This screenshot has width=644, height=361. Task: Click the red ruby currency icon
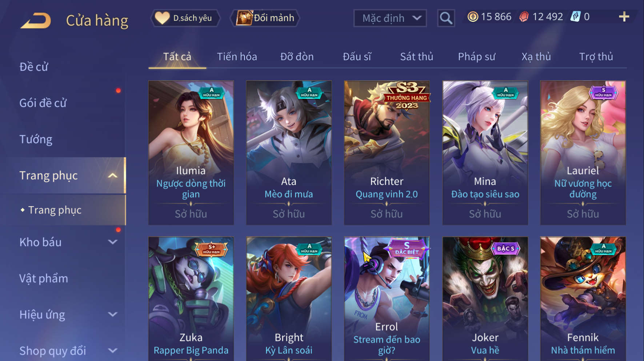point(524,17)
